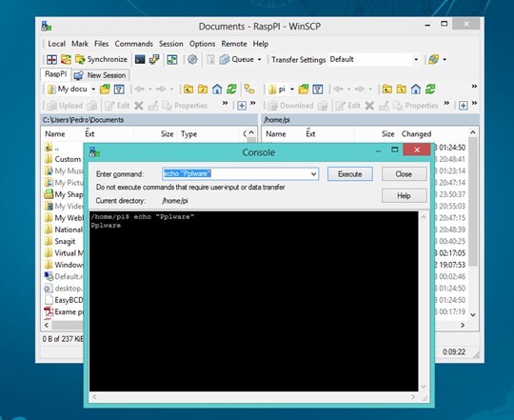This screenshot has height=420, width=514.
Task: Click remote delete X icon
Action: point(369,106)
